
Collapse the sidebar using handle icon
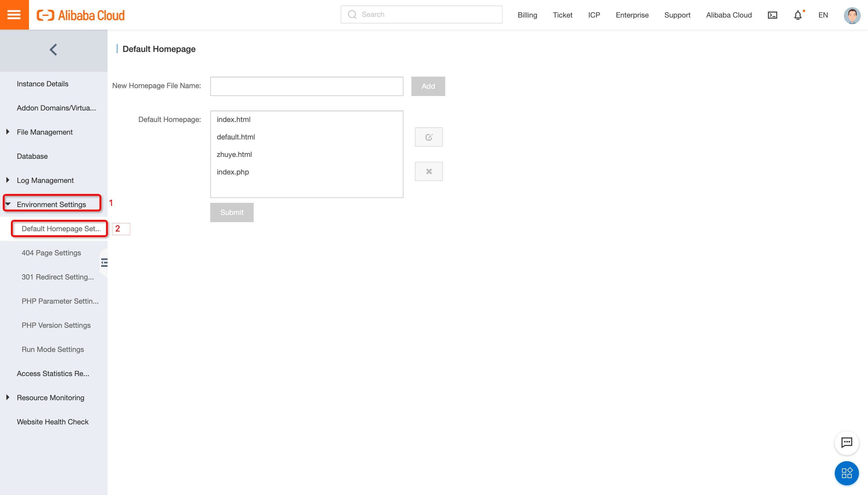[x=104, y=263]
